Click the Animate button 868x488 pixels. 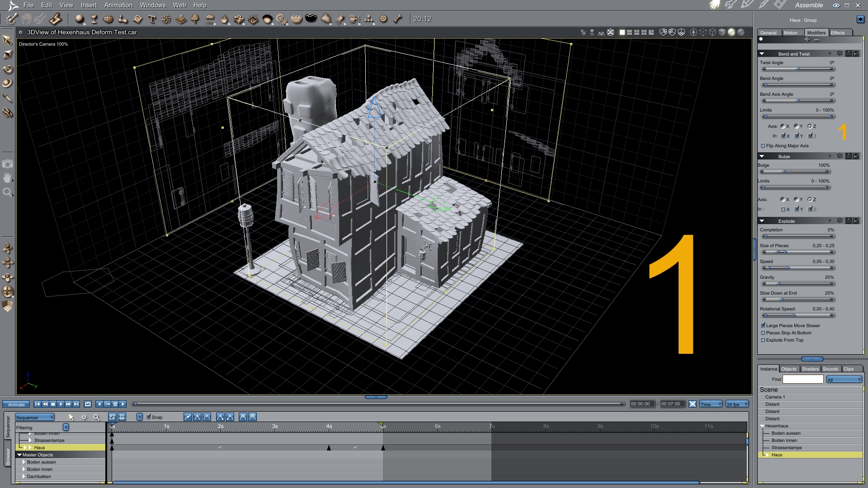[16, 404]
